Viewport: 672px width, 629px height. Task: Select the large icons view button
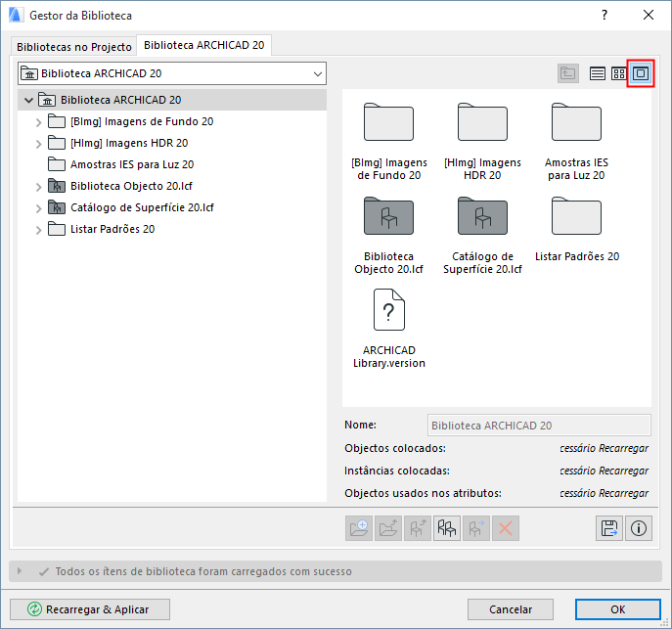(x=641, y=73)
